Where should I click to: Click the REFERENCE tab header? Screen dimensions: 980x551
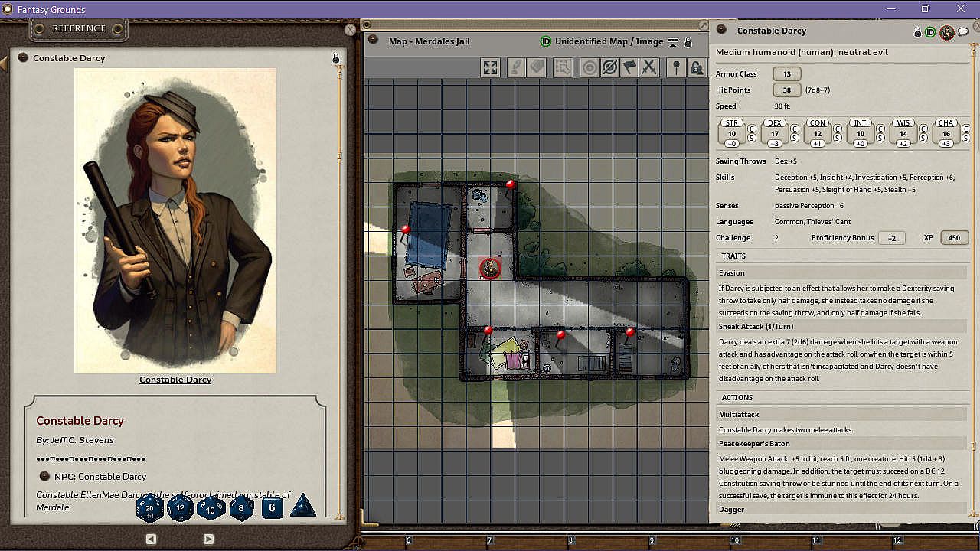coord(79,28)
